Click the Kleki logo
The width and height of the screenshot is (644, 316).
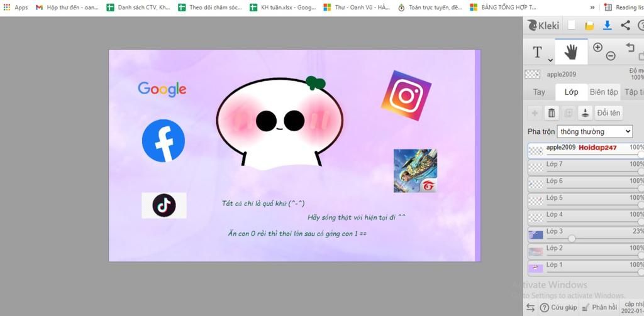(543, 26)
